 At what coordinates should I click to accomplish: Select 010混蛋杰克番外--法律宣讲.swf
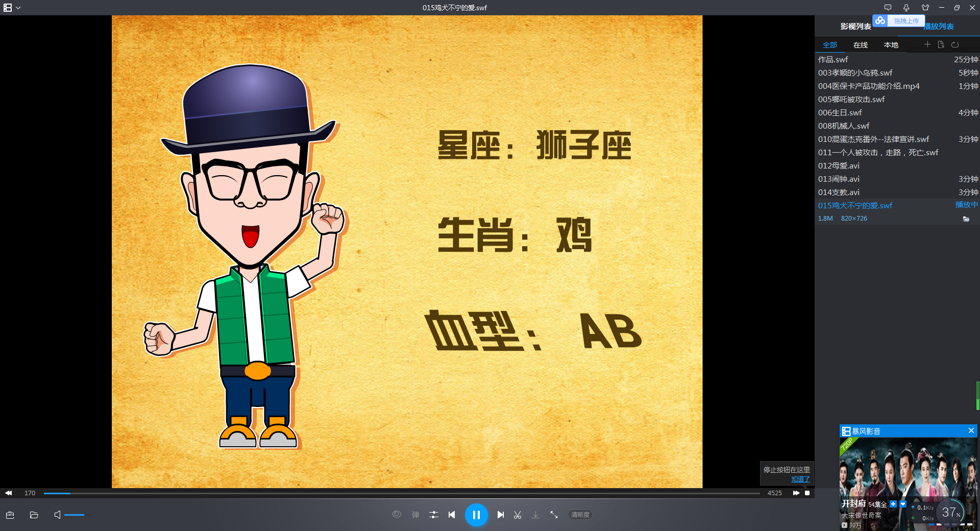[897, 139]
